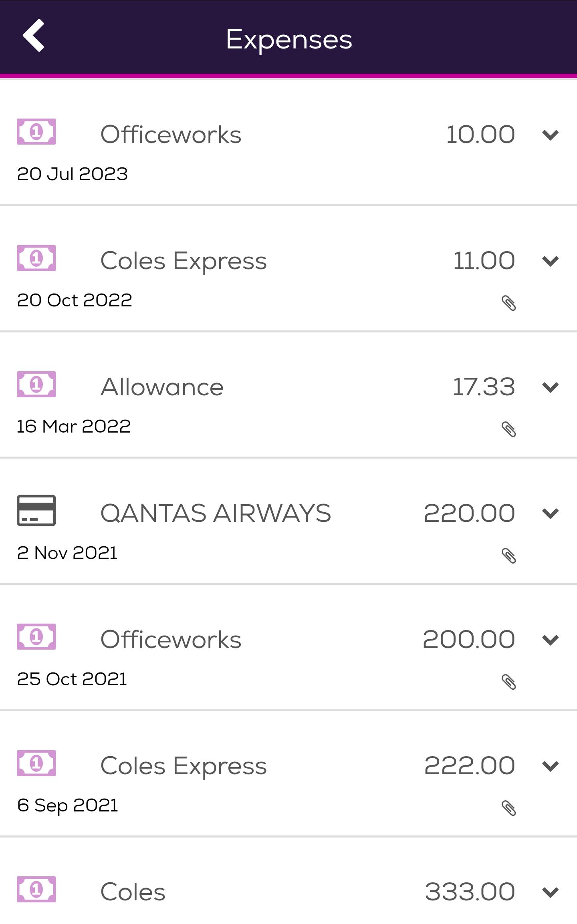The height and width of the screenshot is (924, 577).
Task: Tap credit card icon for QANTAS AIRWAYS
Action: pyautogui.click(x=36, y=510)
